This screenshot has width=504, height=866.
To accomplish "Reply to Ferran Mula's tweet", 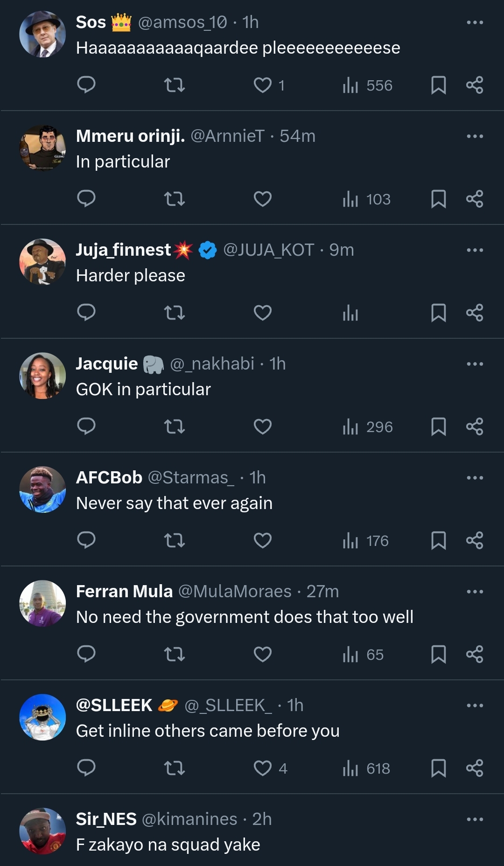I will [x=86, y=654].
